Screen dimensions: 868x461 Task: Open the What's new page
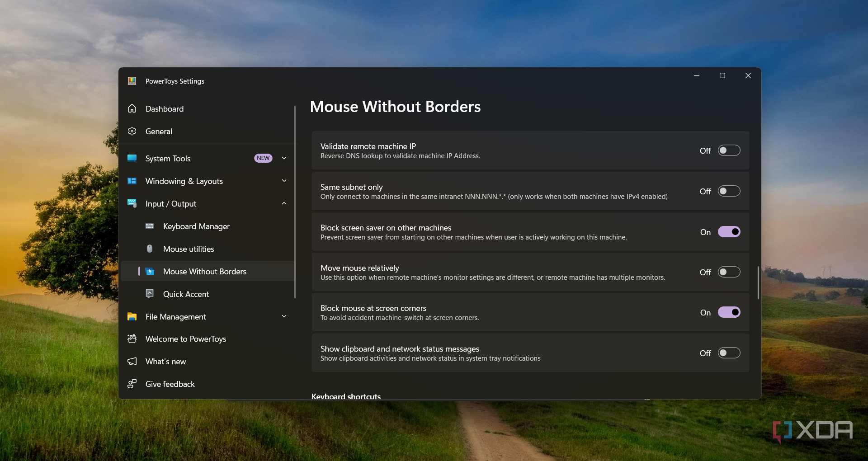[x=208, y=361]
